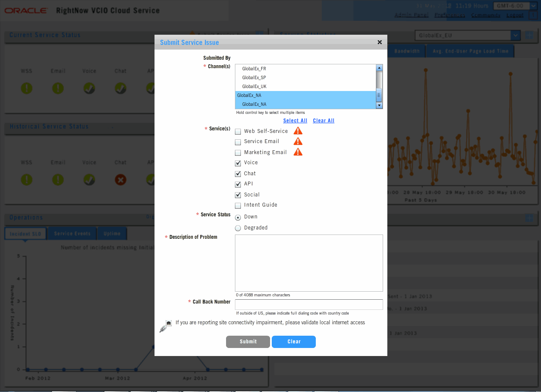This screenshot has width=541, height=392.
Task: Select the non-indented GlobalEx_NA group row
Action: pos(306,95)
